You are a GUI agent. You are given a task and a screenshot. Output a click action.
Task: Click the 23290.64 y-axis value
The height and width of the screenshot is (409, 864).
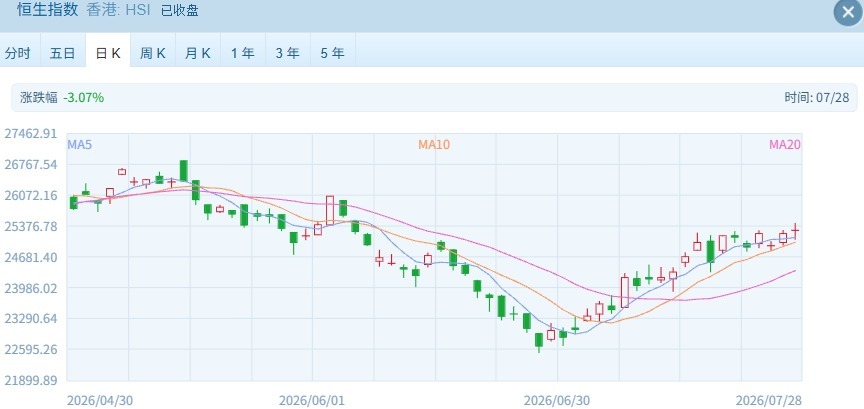point(30,319)
